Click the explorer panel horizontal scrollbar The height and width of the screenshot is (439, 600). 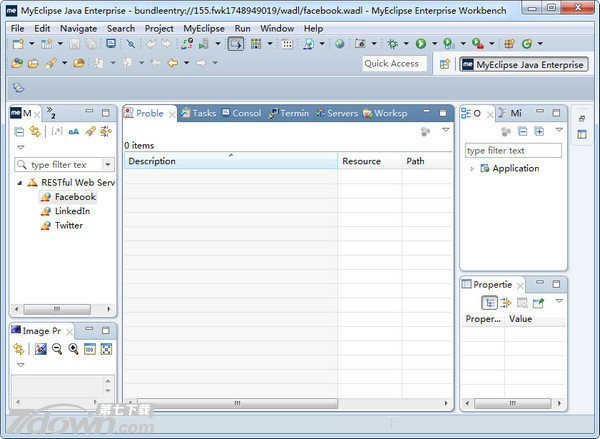point(60,309)
